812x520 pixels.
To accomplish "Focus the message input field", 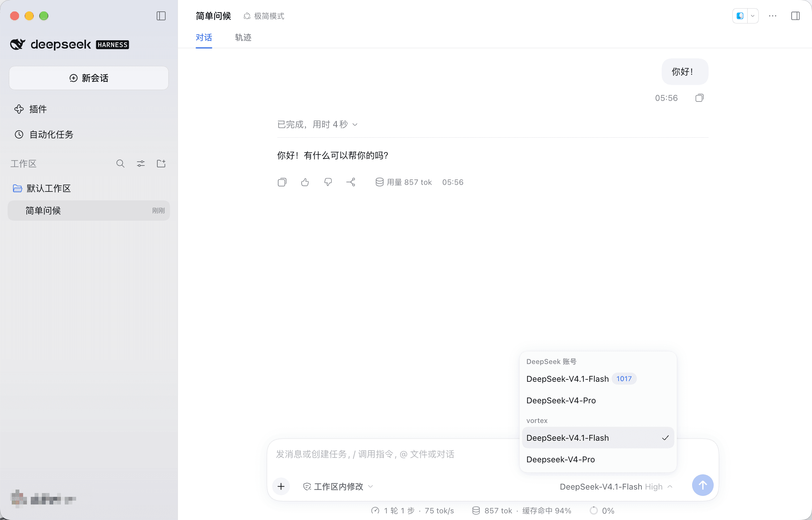I will coord(395,454).
